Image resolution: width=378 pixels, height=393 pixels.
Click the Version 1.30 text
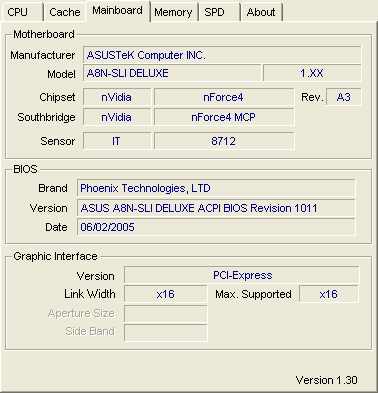(326, 380)
